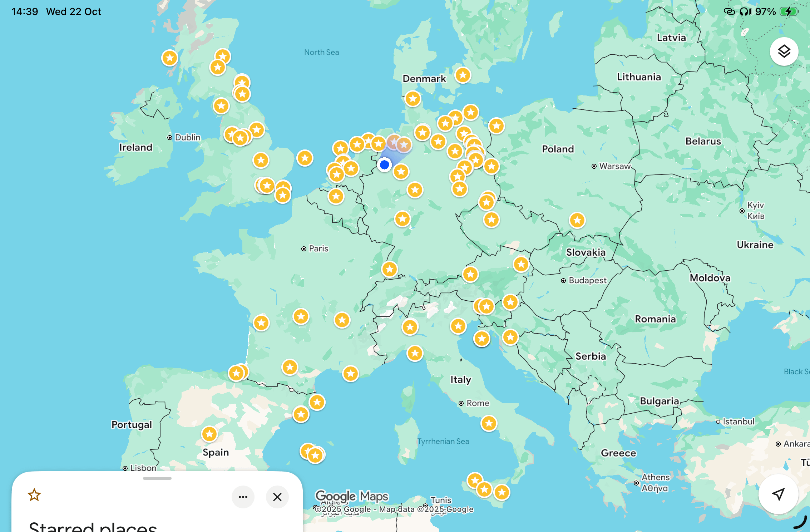Screen dimensions: 810x532
Task: Select the starred pin above Denmark label
Action: tap(463, 75)
